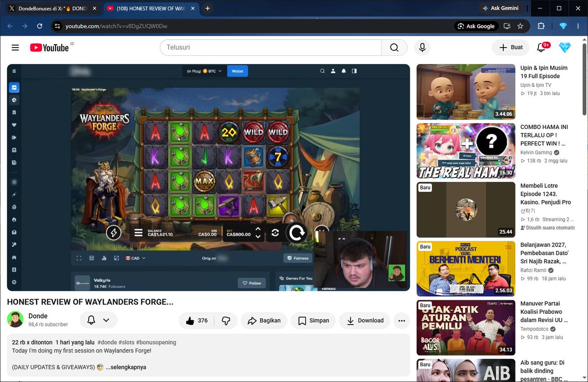Screen dimensions: 588x382
Task: Click the #slots hashtag
Action: 126,342
